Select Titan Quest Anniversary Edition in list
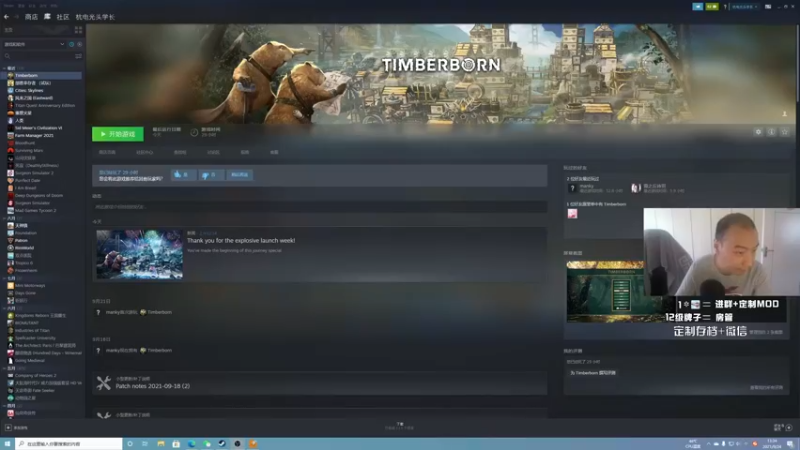This screenshot has width=800, height=450. pos(42,106)
